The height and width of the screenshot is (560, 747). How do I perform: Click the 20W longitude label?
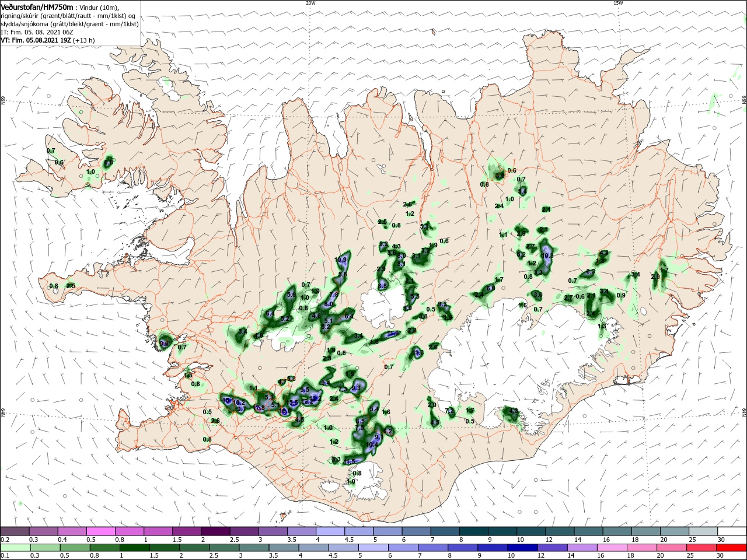(310, 3)
